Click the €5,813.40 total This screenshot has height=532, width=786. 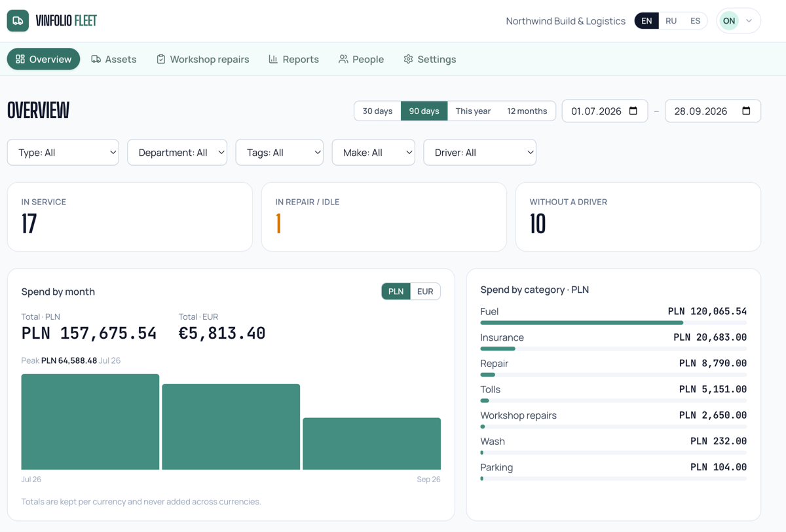click(x=222, y=333)
